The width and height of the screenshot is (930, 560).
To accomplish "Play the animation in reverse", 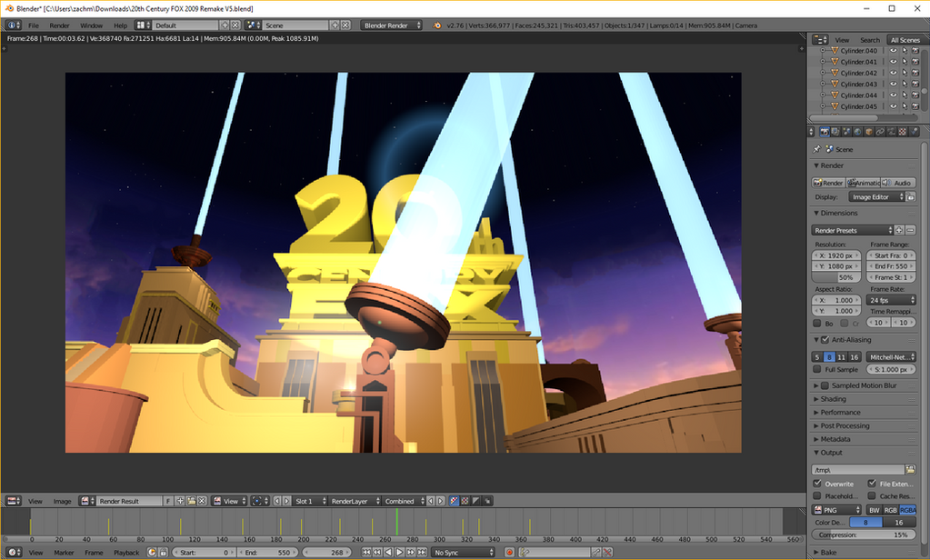I will point(388,553).
